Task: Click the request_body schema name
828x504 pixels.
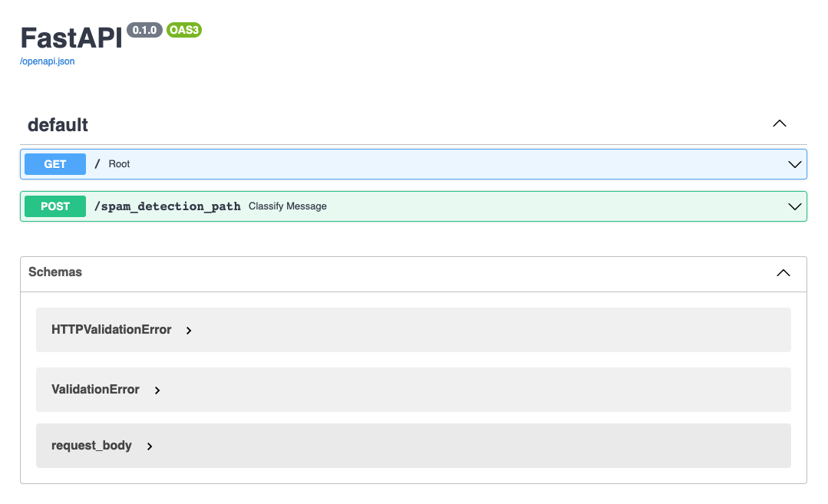Action: pos(91,446)
